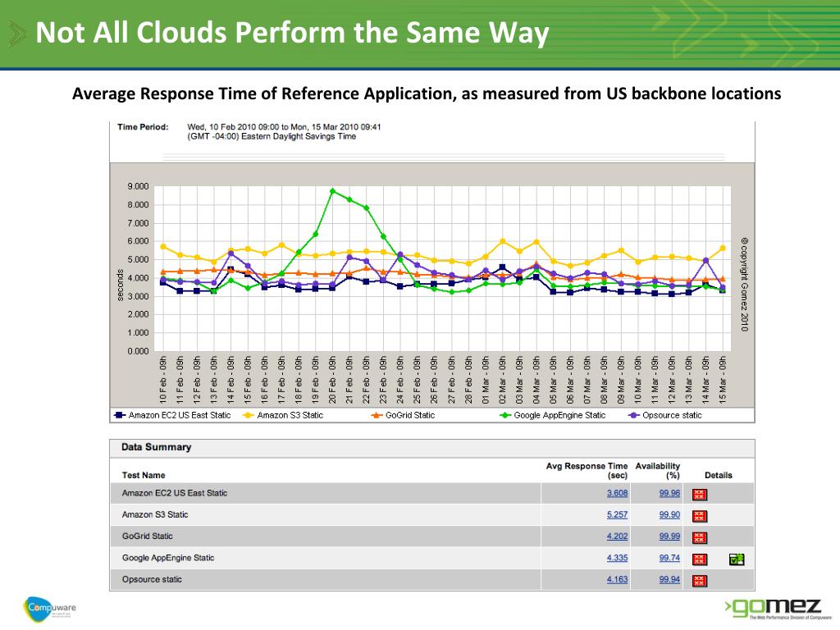The width and height of the screenshot is (840, 630).
Task: Click the Availability (%) column header
Action: pos(657,470)
